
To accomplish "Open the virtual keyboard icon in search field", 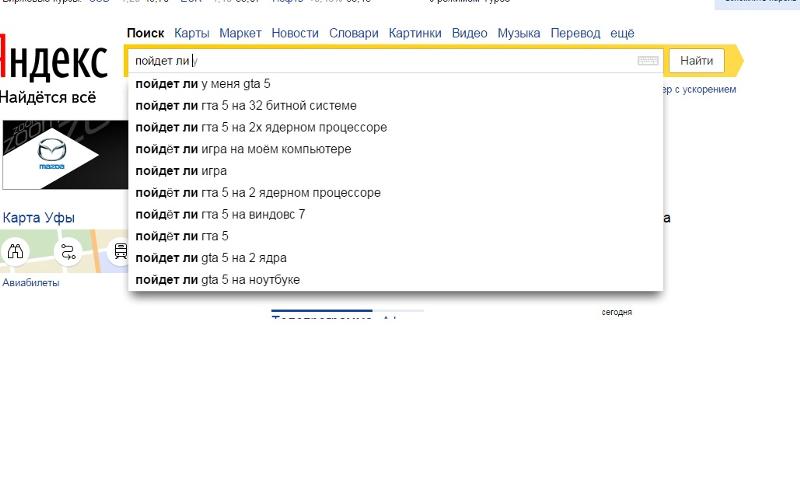I will point(648,61).
